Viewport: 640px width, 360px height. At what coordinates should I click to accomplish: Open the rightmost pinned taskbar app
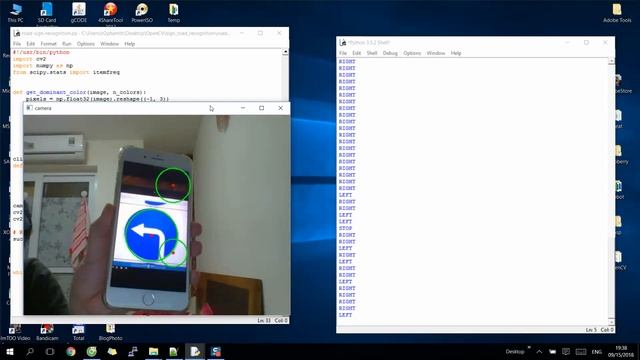click(x=216, y=351)
